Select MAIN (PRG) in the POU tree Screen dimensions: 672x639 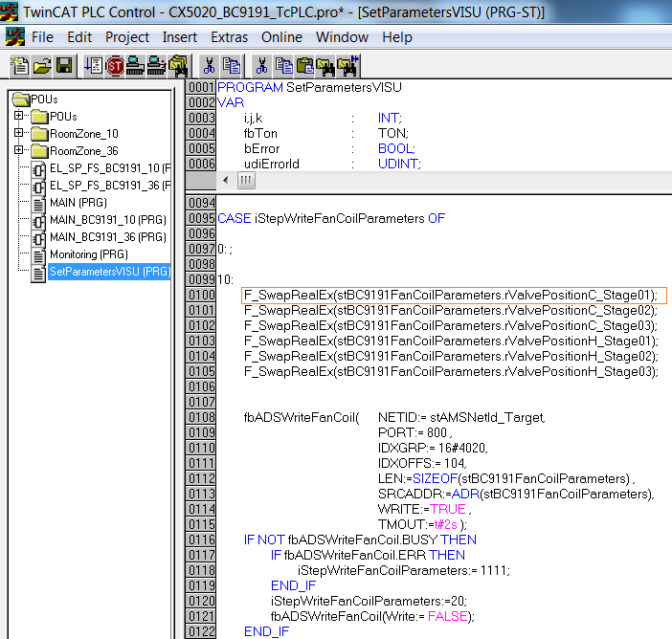pyautogui.click(x=78, y=203)
